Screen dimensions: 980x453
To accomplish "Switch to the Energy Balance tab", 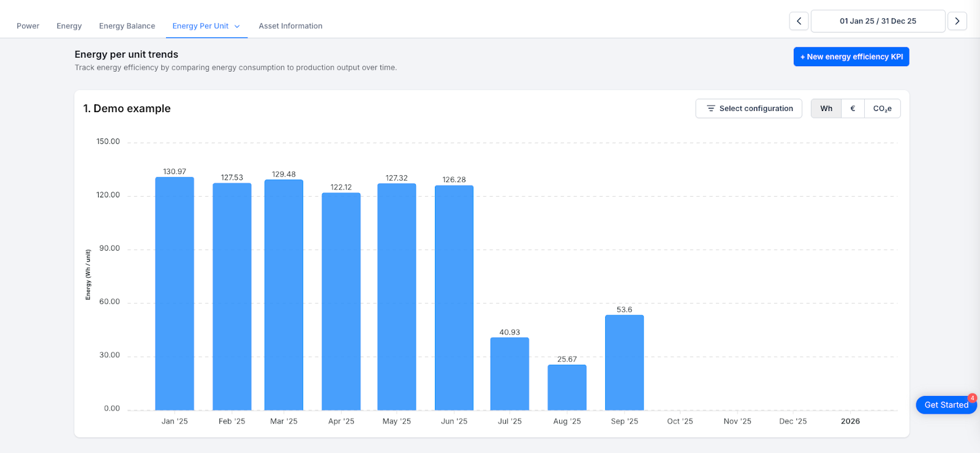I will click(x=127, y=26).
